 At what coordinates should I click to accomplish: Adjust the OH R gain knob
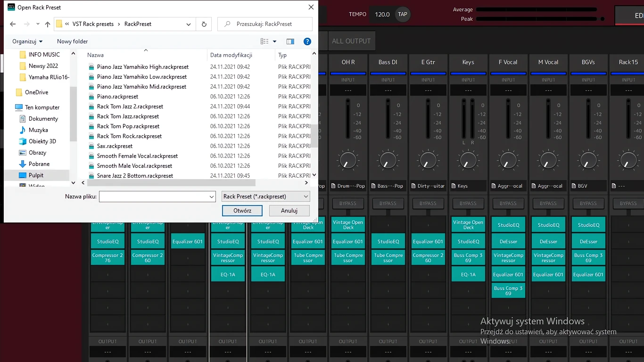(x=348, y=161)
